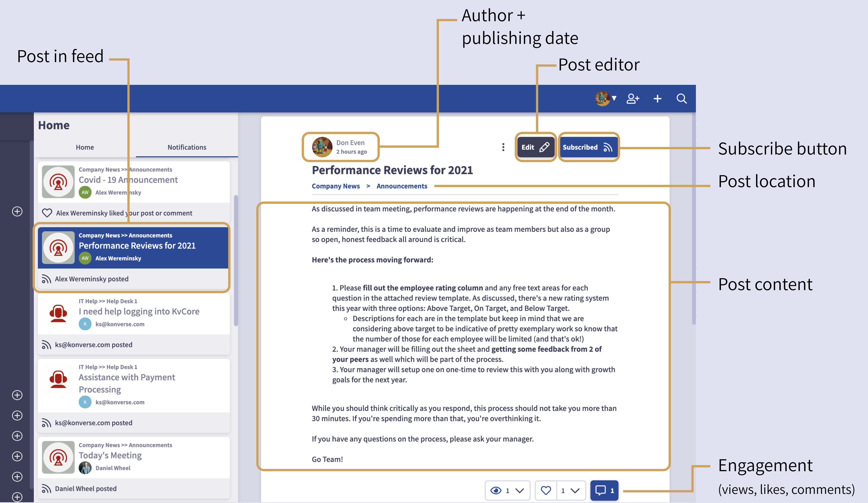Viewport: 868px width, 503px height.
Task: Click the Edit post button
Action: point(535,147)
